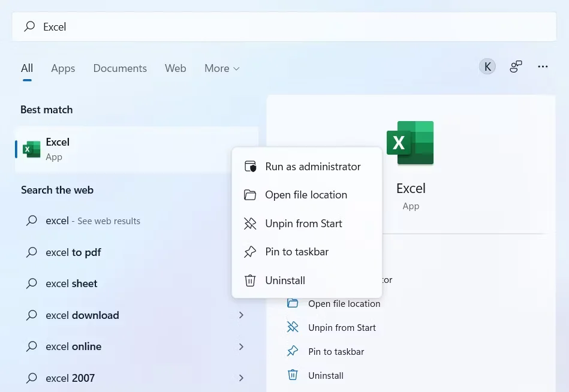This screenshot has width=569, height=392.
Task: Select the search highlights icon near the account avatar
Action: point(515,67)
